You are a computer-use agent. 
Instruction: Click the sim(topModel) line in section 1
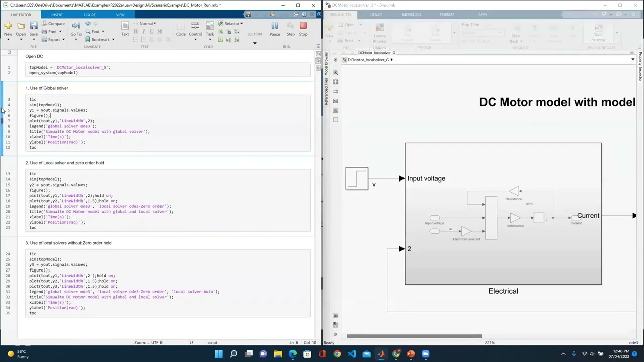click(45, 105)
